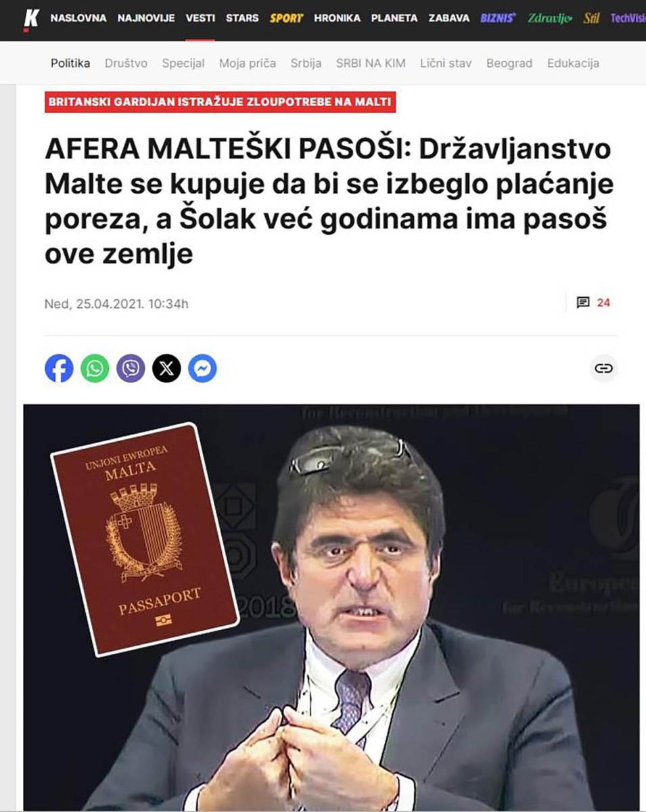Open Beograd subcategory link

[x=509, y=63]
